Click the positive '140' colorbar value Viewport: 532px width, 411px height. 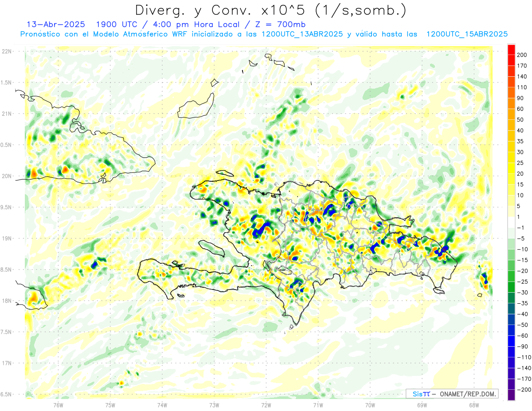point(522,77)
